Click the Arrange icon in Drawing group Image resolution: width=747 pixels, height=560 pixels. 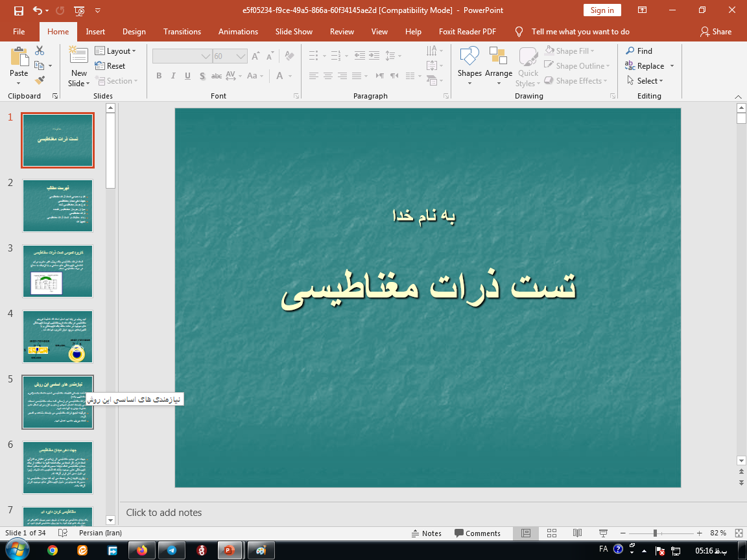pyautogui.click(x=498, y=65)
